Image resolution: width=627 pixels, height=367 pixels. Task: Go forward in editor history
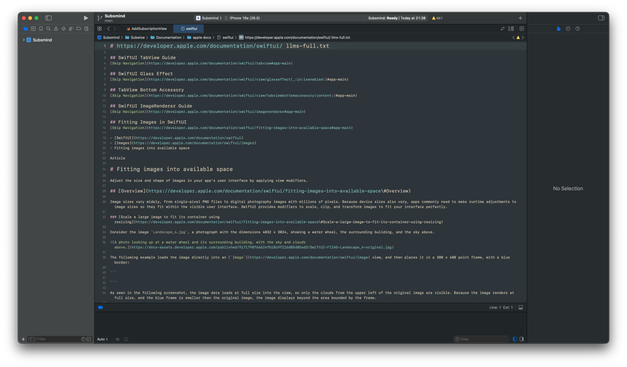[115, 29]
